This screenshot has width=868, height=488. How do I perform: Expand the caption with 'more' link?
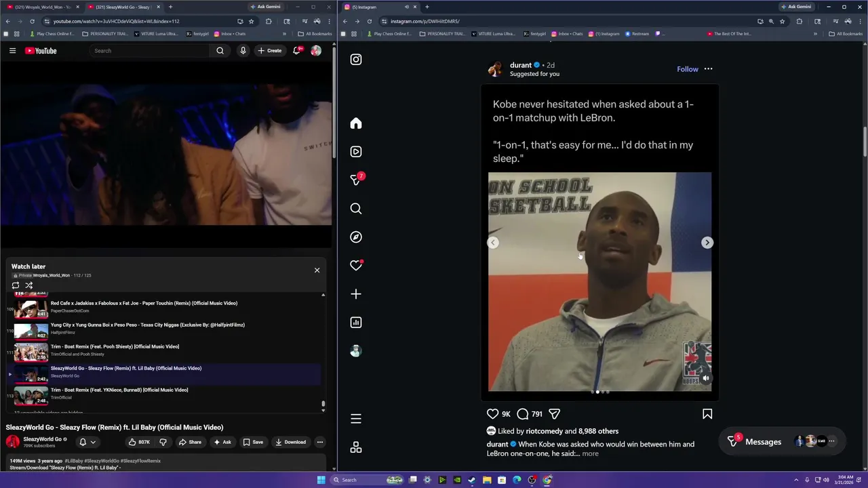[590, 453]
